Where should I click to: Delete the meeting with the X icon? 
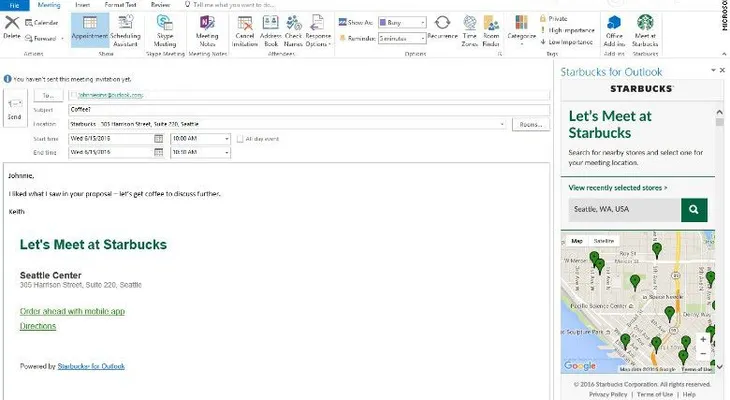(x=12, y=27)
